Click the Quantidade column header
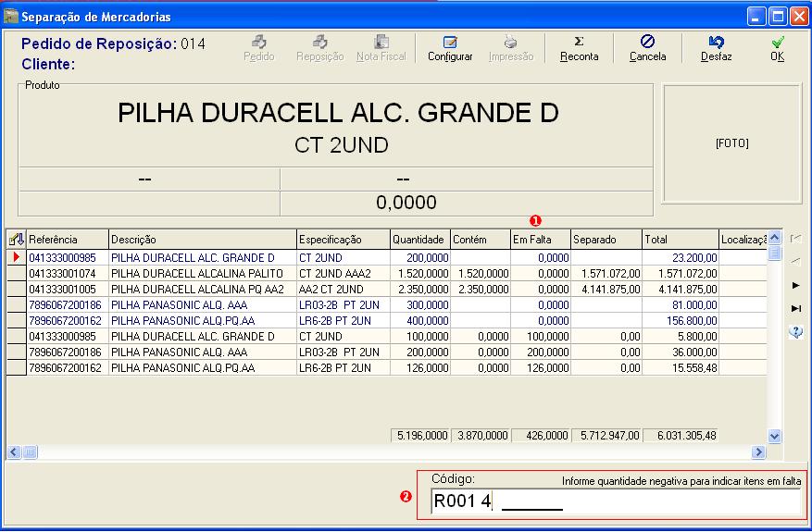Viewport: 812px width, 532px height. click(420, 239)
